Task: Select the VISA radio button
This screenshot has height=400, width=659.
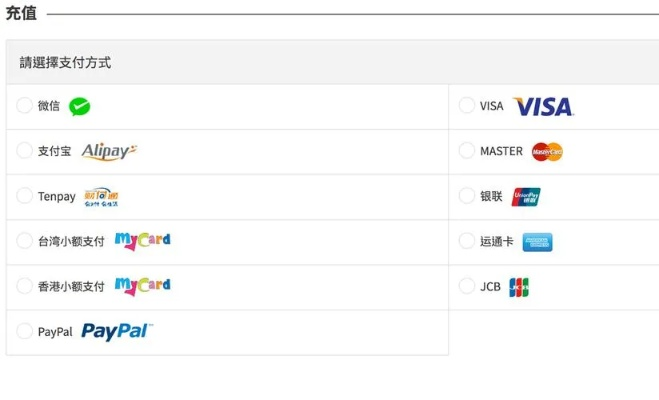Action: [467, 106]
